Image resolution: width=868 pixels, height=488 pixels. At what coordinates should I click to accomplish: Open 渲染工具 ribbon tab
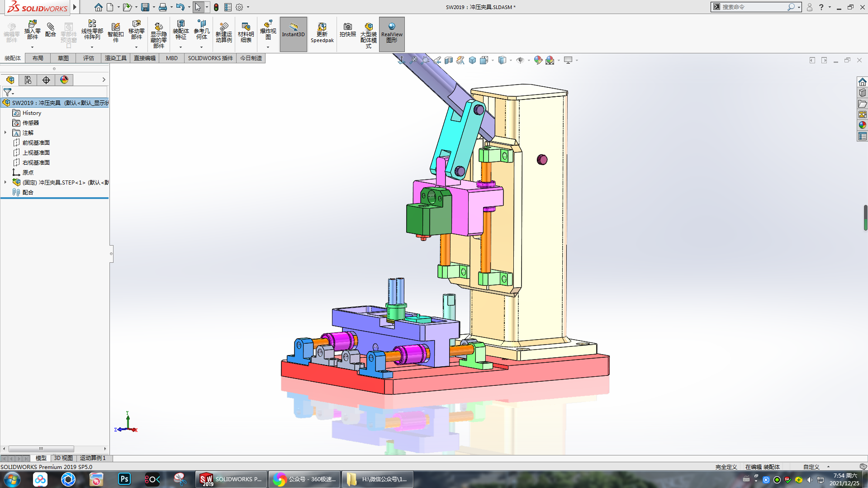pos(116,58)
